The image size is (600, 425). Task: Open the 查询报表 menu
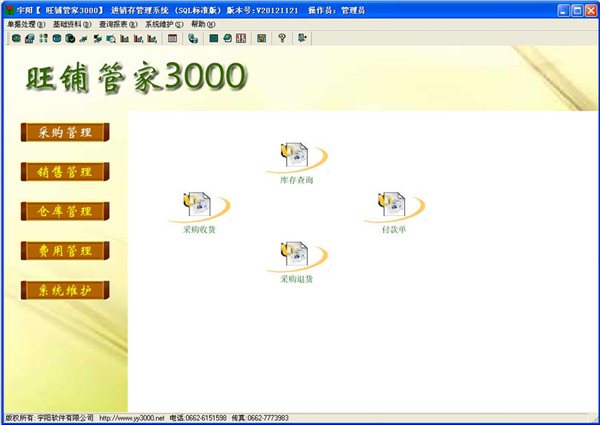pyautogui.click(x=118, y=24)
